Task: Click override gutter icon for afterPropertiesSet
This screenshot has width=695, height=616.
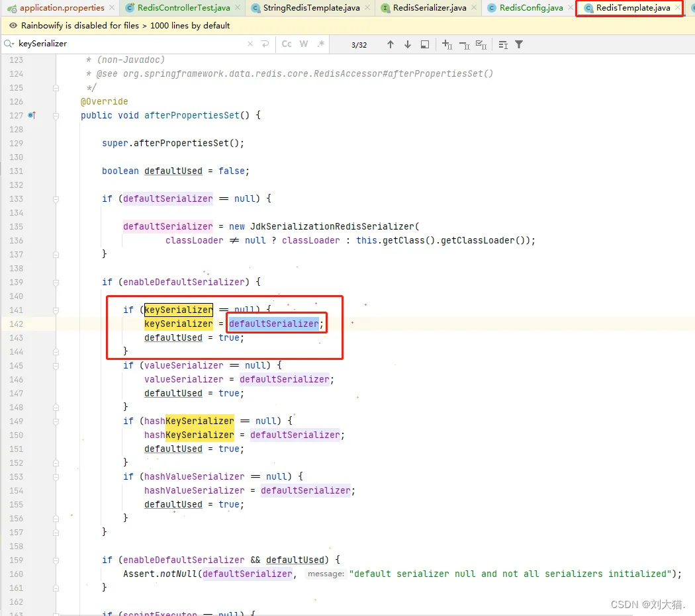Action: (32, 115)
